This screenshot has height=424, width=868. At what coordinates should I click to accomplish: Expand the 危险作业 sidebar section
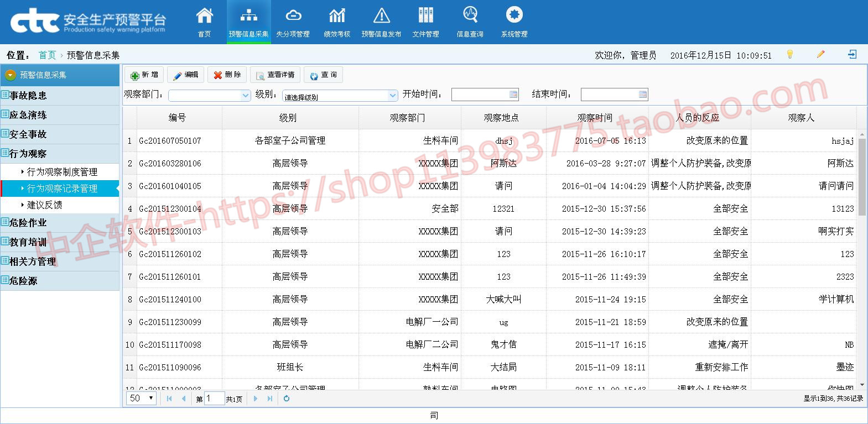60,223
